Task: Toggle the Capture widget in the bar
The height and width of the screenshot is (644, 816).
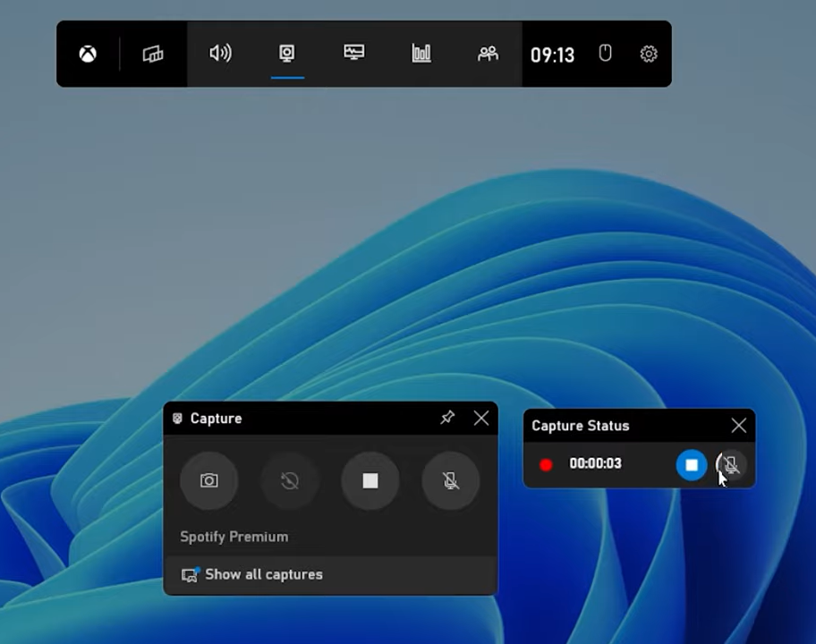Action: pos(286,53)
